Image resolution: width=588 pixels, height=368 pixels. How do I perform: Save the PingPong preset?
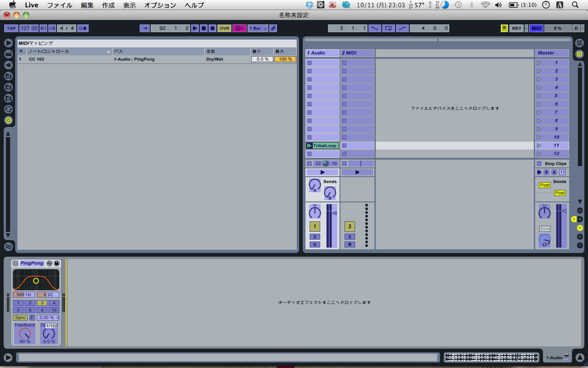[57, 263]
